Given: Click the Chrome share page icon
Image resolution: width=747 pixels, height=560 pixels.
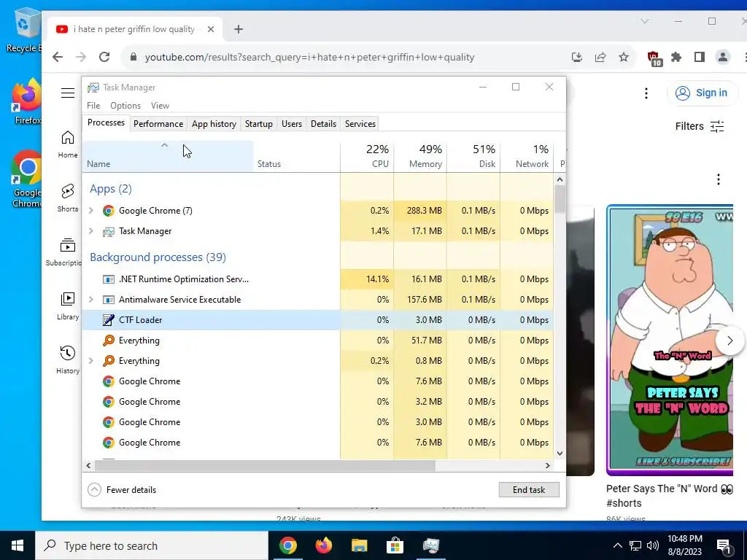Looking at the screenshot, I should (600, 57).
